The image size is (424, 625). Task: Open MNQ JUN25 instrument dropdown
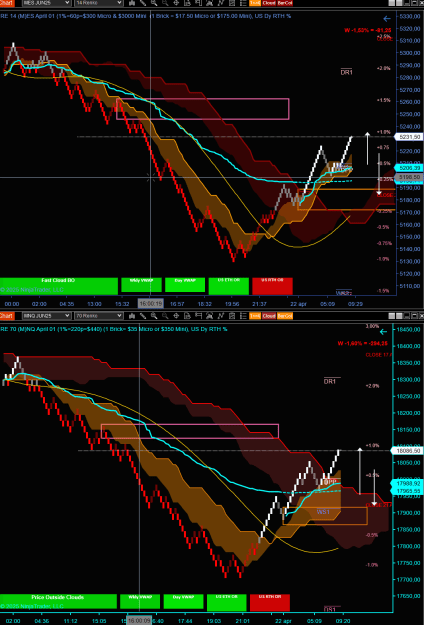(x=46, y=316)
